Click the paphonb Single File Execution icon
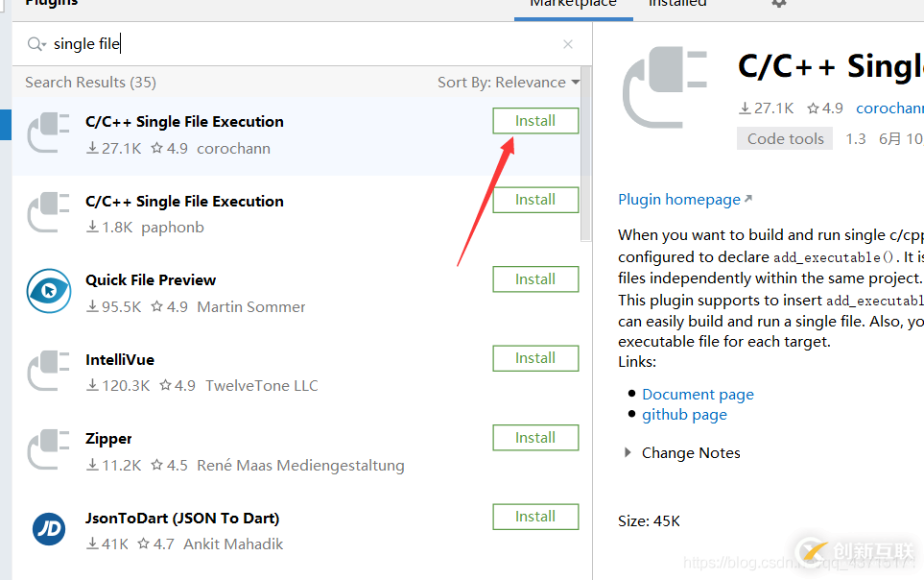Screen dimensions: 924x580 pos(49,212)
